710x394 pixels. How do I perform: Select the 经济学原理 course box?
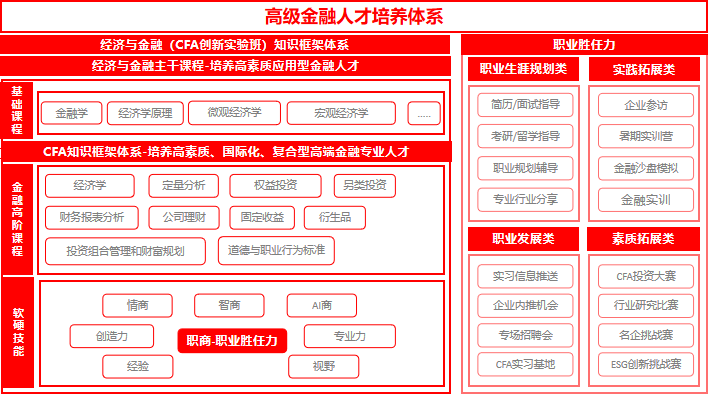pyautogui.click(x=145, y=113)
